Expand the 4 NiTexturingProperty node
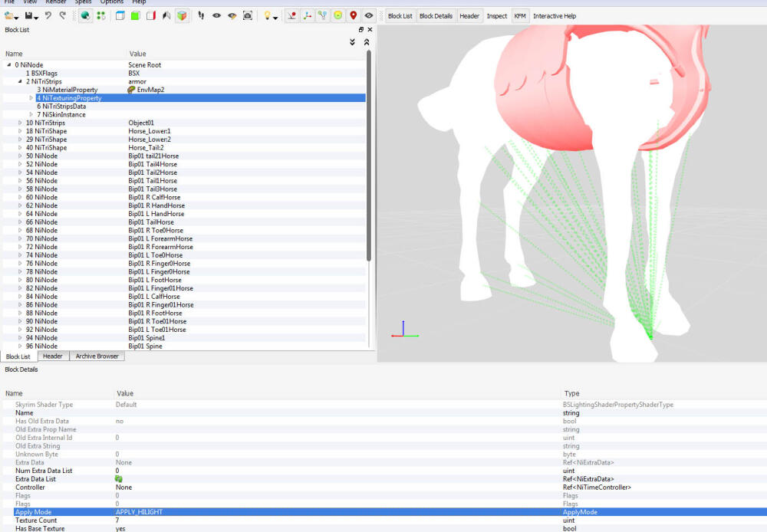The width and height of the screenshot is (767, 532). click(x=31, y=98)
